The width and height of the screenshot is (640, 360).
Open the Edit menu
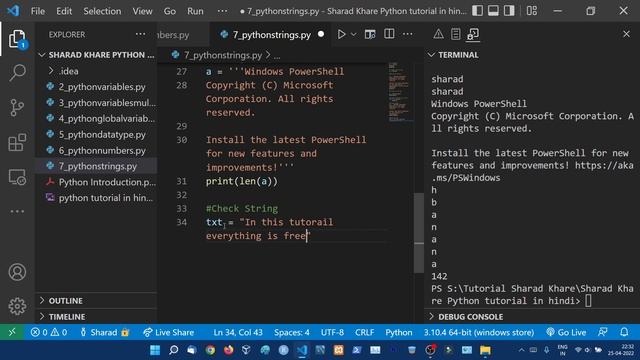tap(64, 11)
